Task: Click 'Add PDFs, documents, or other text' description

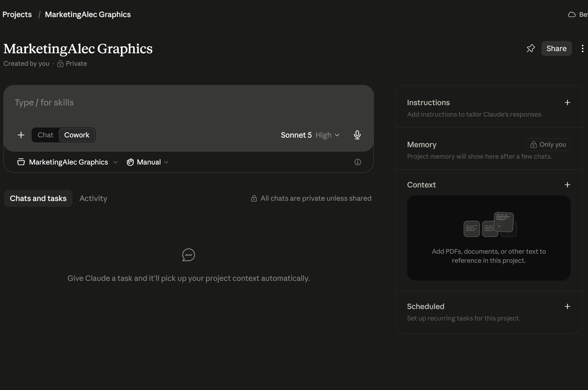Action: [x=489, y=256]
